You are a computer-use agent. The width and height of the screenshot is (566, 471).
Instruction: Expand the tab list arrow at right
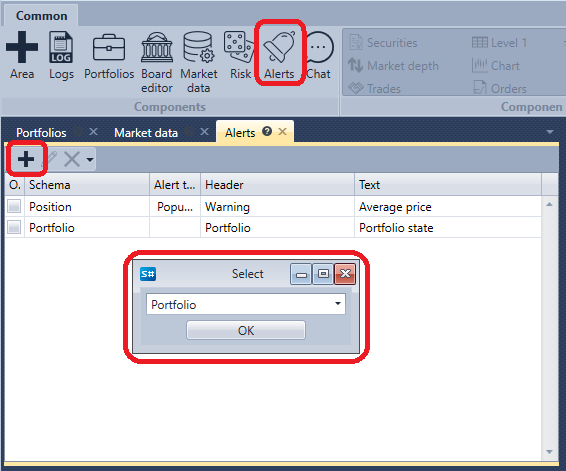[550, 132]
